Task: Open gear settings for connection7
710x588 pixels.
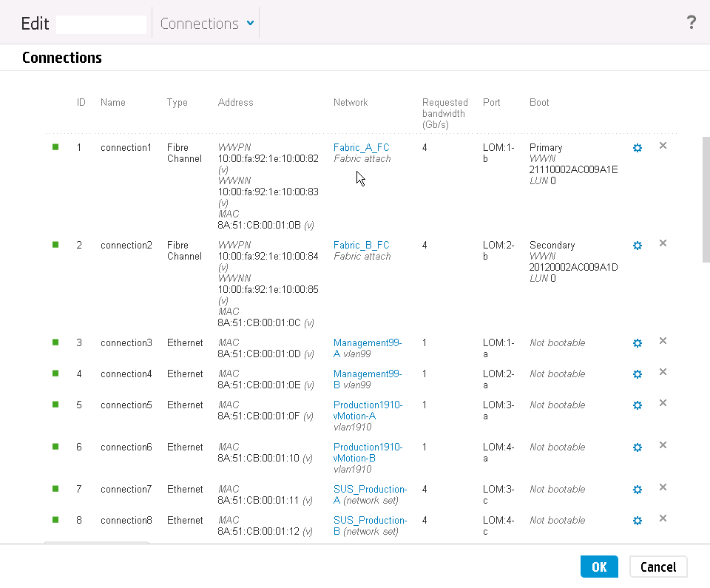Action: pos(637,490)
